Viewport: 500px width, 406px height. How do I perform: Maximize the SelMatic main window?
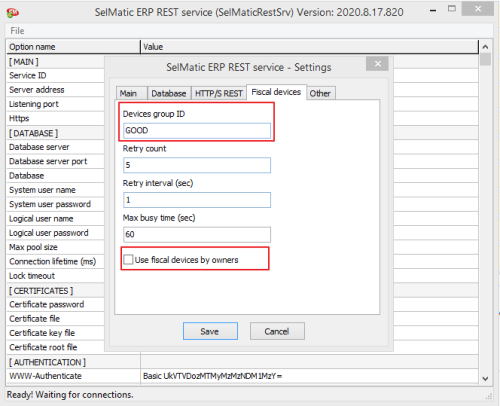click(452, 9)
